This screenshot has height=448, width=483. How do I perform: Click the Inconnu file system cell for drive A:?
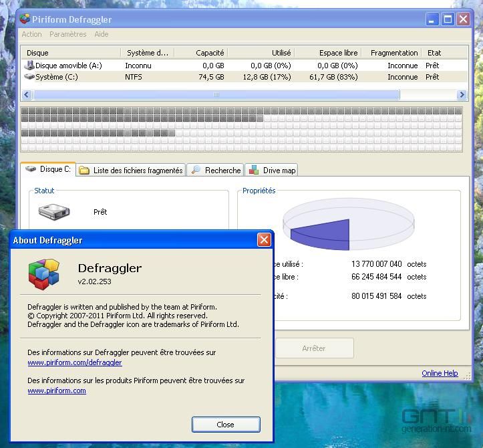click(x=138, y=66)
